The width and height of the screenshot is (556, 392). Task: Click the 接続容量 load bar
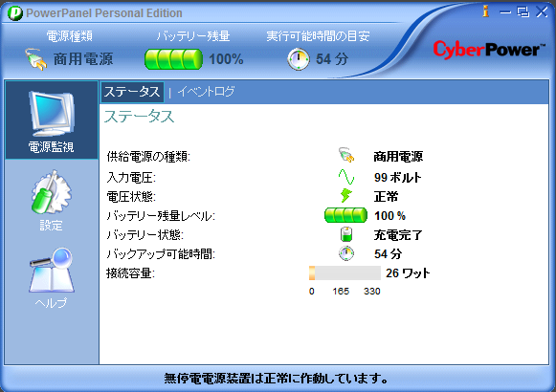(345, 273)
